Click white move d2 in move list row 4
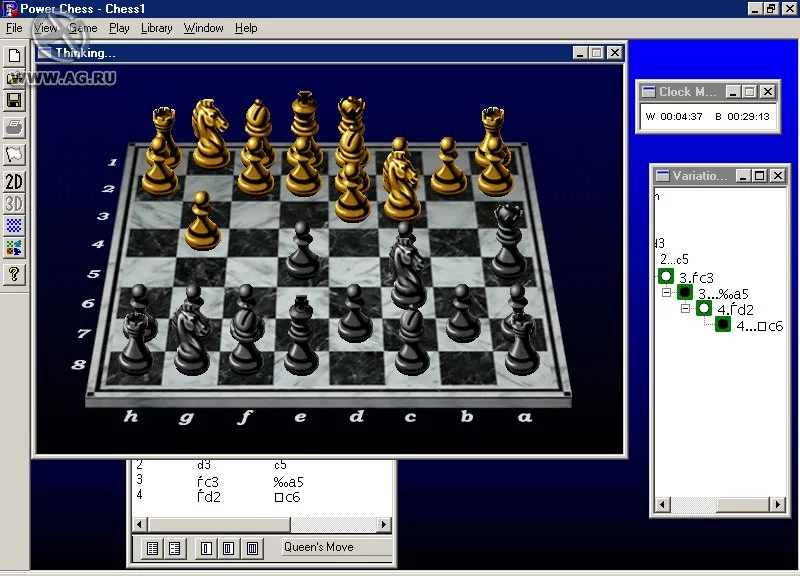Screen dimensions: 800x576 (209, 497)
